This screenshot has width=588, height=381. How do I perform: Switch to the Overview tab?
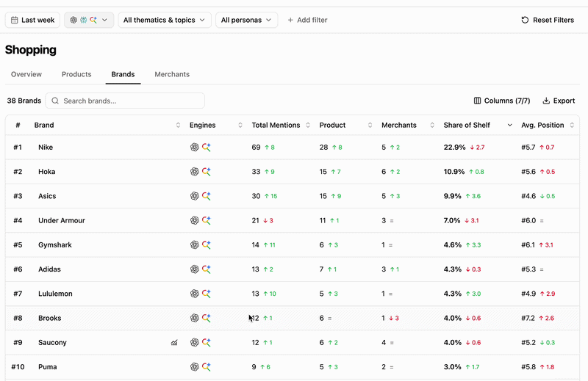(x=26, y=74)
